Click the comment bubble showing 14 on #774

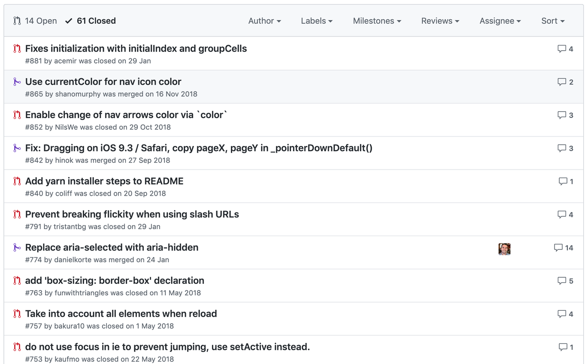click(564, 248)
